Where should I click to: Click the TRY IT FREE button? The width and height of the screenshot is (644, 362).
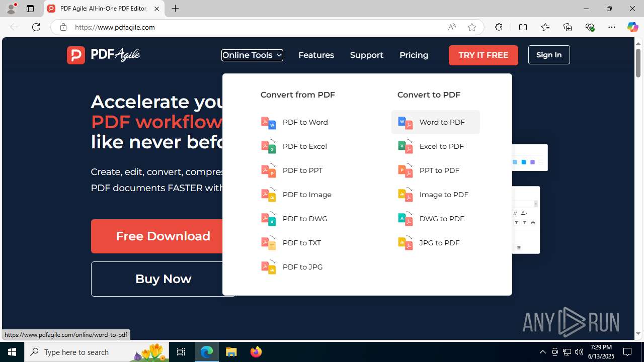click(x=484, y=55)
